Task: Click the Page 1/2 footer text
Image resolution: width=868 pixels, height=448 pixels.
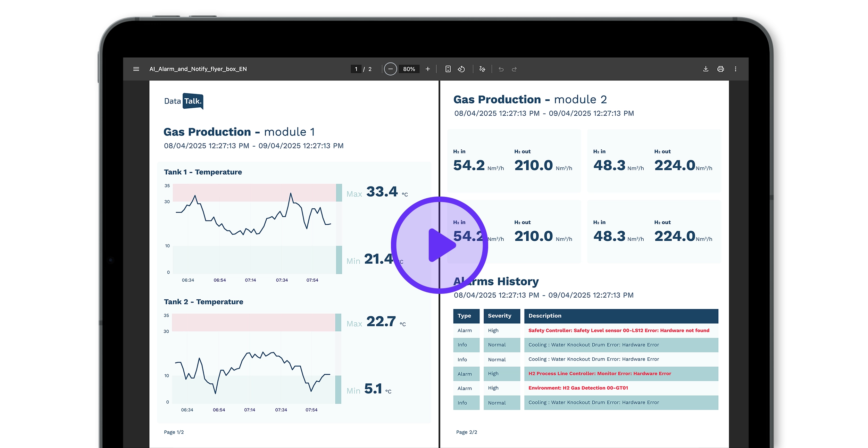Action: pyautogui.click(x=174, y=432)
